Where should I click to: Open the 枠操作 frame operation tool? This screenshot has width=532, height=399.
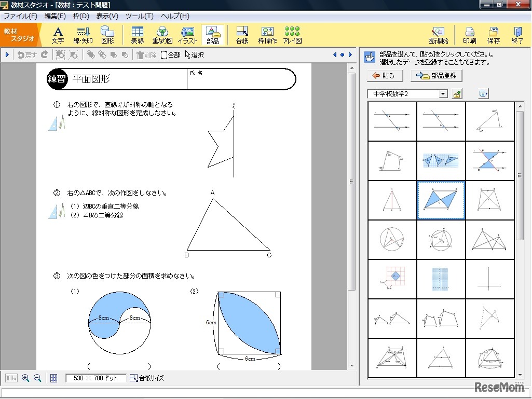pyautogui.click(x=267, y=35)
